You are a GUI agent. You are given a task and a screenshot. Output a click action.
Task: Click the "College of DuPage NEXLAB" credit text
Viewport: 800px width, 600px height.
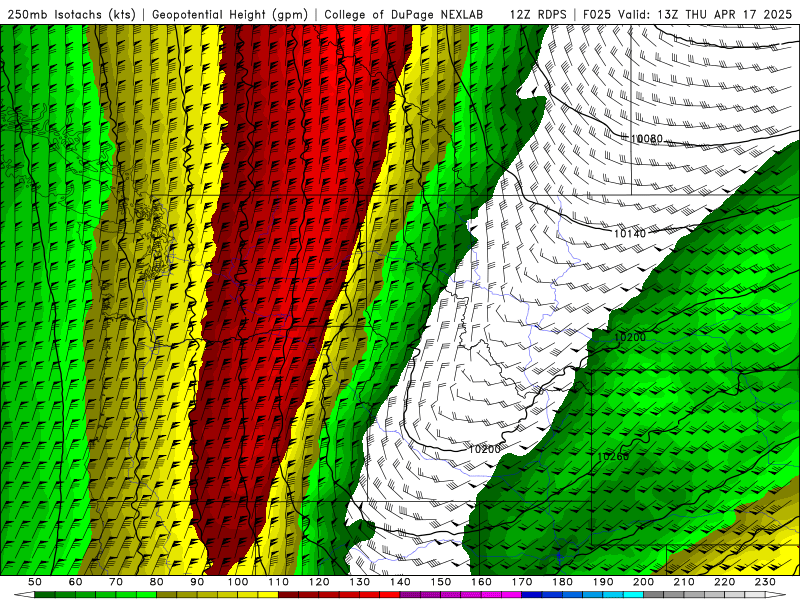click(x=404, y=14)
